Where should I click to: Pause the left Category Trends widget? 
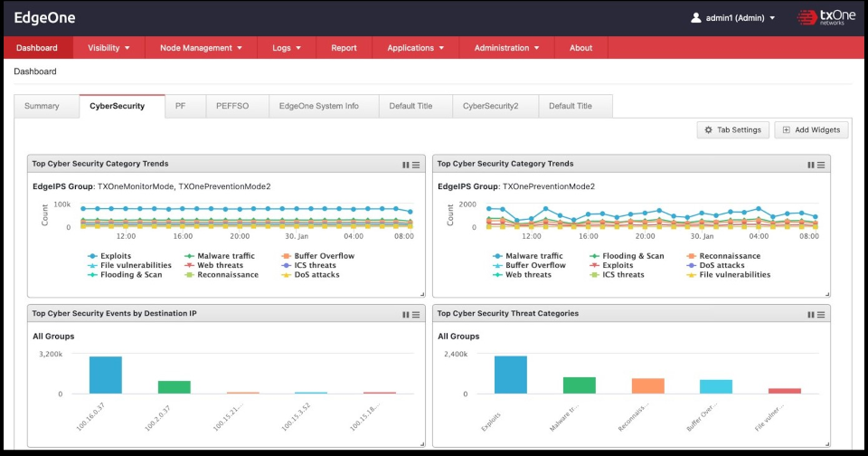tap(406, 165)
